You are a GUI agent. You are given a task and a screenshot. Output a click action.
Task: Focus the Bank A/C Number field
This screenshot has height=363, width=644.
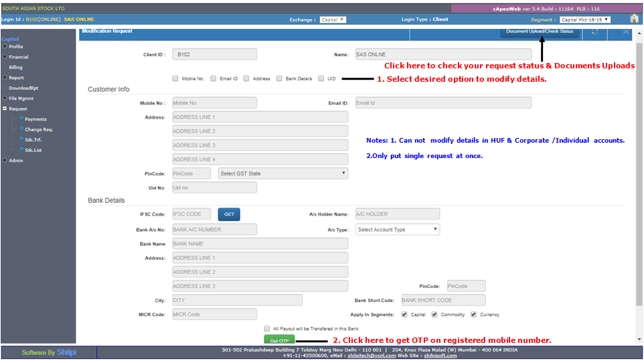click(214, 230)
